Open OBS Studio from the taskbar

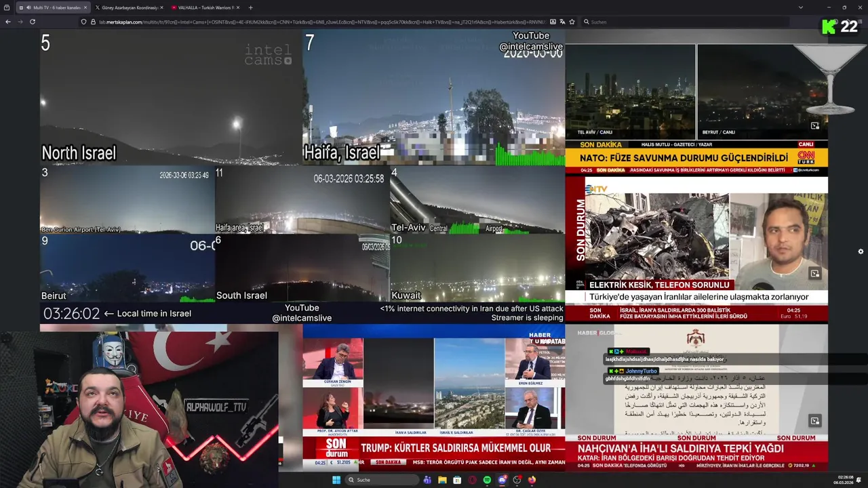tap(517, 480)
